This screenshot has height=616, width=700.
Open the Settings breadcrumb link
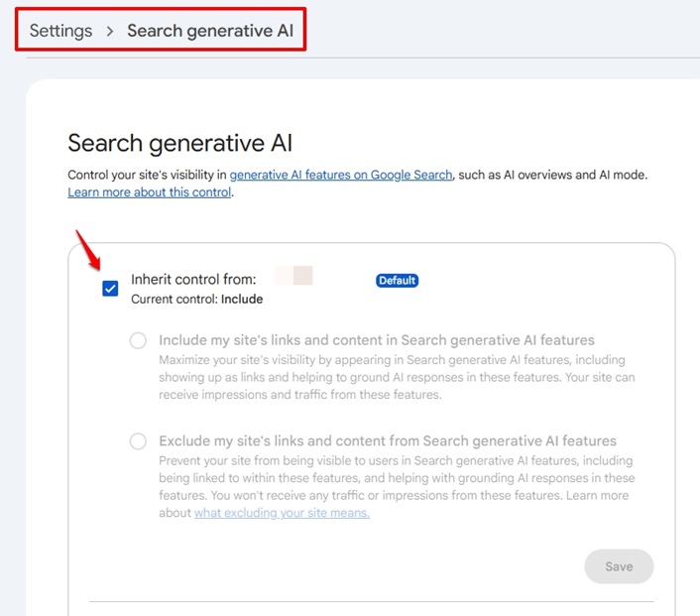coord(60,31)
